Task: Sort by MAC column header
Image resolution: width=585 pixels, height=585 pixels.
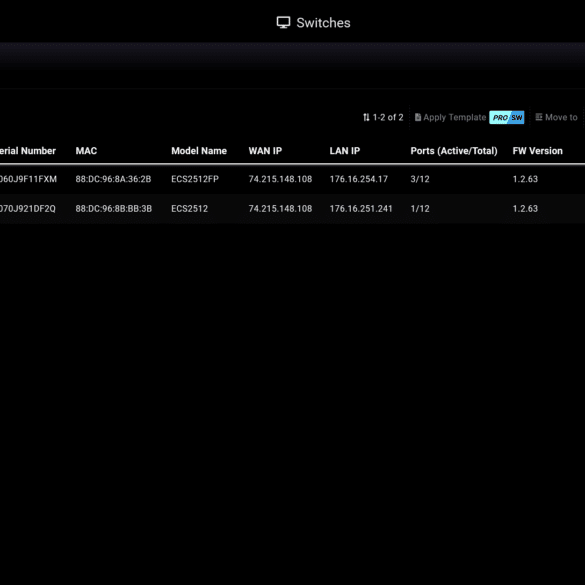Action: pyautogui.click(x=86, y=151)
